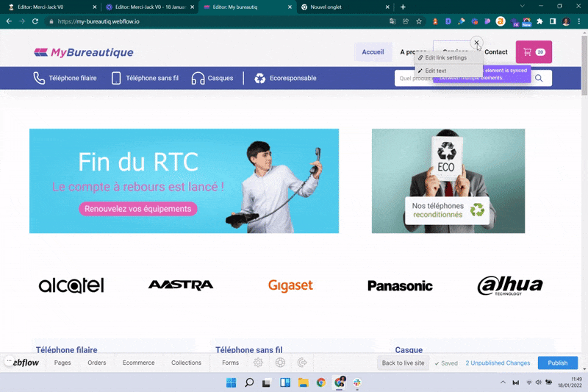Image resolution: width=588 pixels, height=392 pixels.
Task: Click the Panasonic brand logo
Action: [400, 286]
